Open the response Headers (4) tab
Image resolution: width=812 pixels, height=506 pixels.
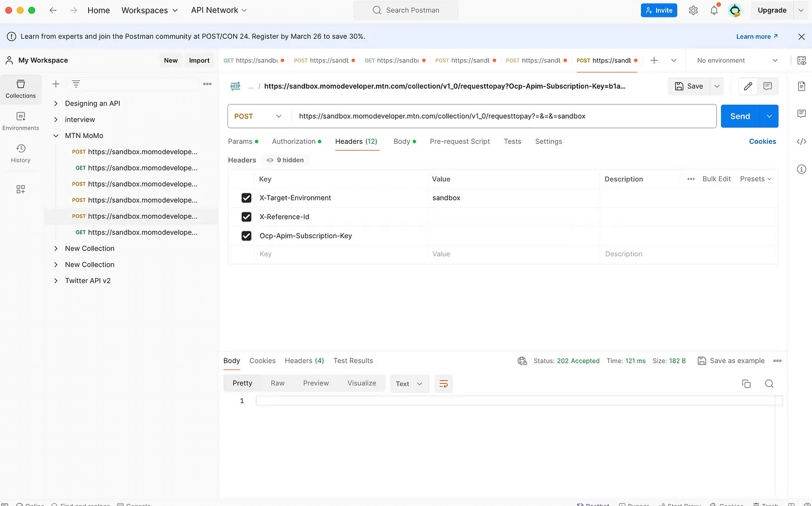tap(304, 361)
